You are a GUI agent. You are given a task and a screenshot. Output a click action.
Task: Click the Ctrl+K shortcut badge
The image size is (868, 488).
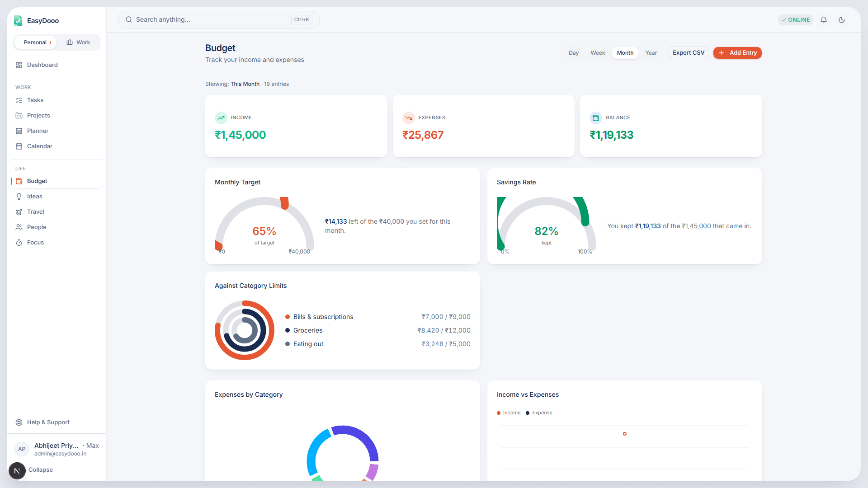point(302,20)
